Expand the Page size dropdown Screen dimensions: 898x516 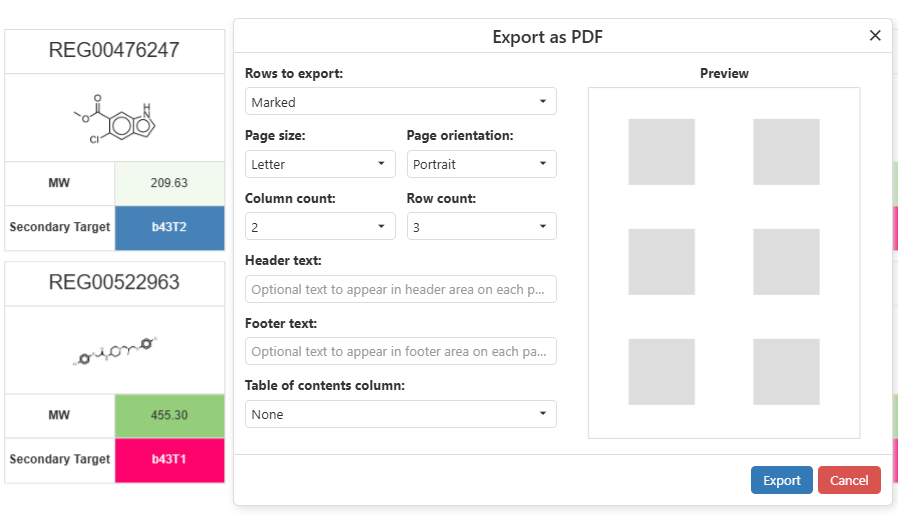click(x=320, y=164)
